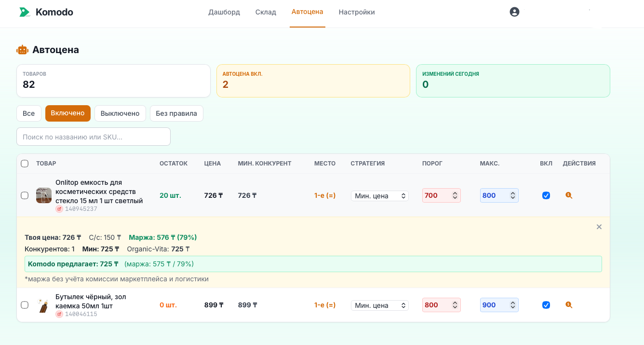Screen dimensions: 644x345
Task: Select the Onlitop емкость row checkbox
Action: (25, 195)
